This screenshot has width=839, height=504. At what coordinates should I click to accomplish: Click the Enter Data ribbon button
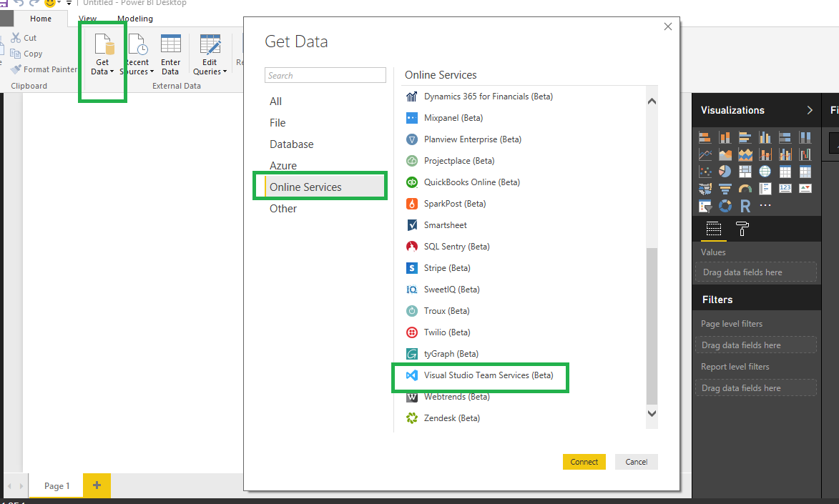[170, 54]
